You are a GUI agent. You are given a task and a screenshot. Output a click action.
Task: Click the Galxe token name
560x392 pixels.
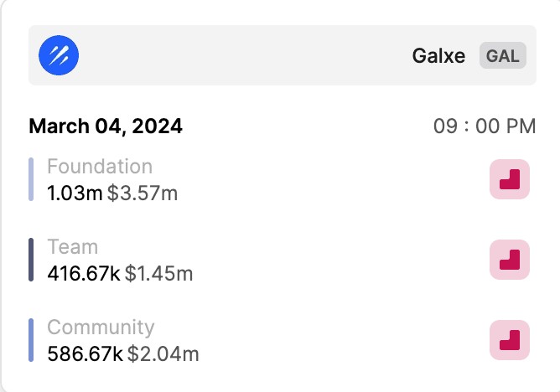point(438,56)
